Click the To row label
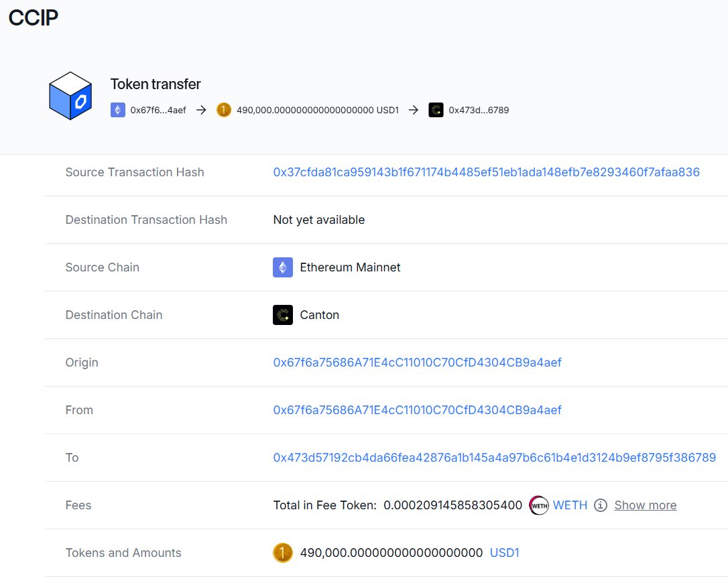Screen dimensions: 728x587 pyautogui.click(x=72, y=458)
